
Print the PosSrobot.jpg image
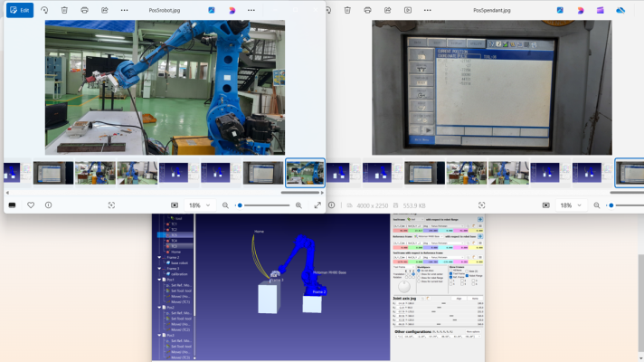84,10
